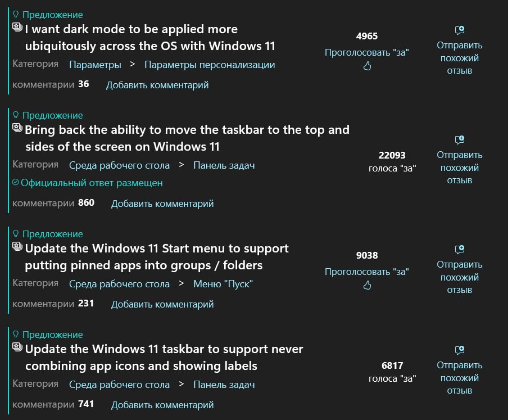Click the vote count 22093
Image resolution: width=508 pixels, height=420 pixels.
[x=392, y=155]
